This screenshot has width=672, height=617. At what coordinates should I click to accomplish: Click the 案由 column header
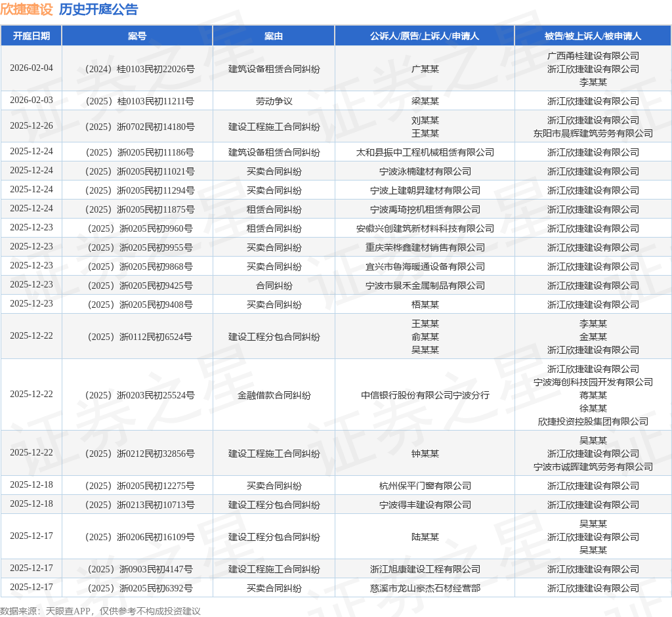pyautogui.click(x=274, y=36)
